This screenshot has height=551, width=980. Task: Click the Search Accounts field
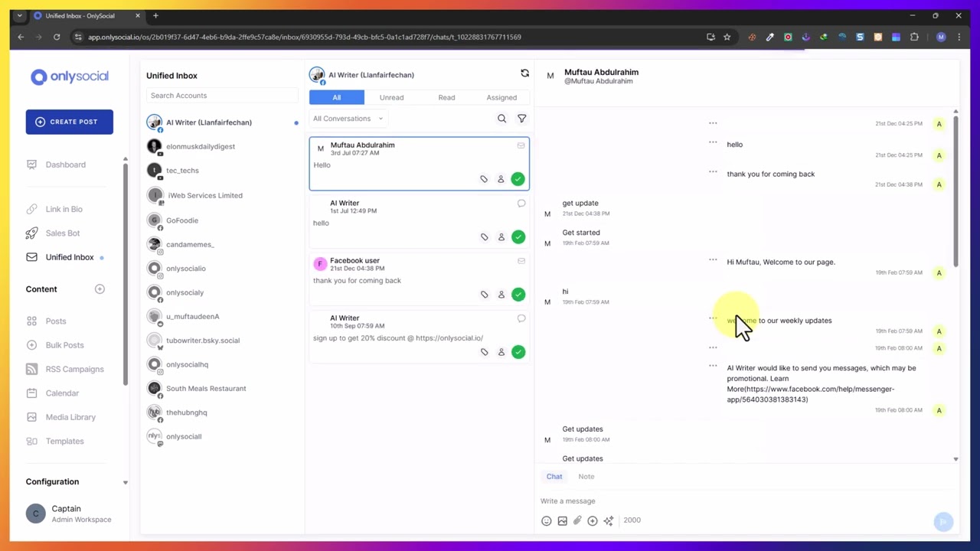(222, 96)
